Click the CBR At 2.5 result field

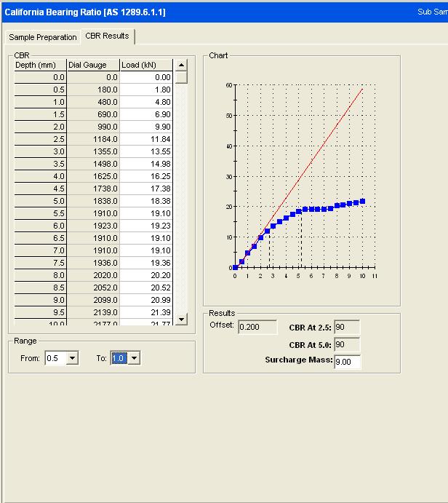347,328
